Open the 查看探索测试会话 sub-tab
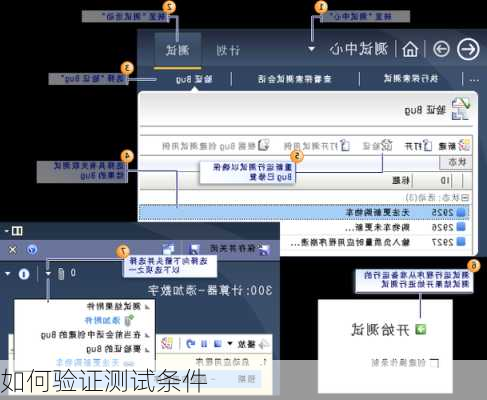 pyautogui.click(x=294, y=79)
